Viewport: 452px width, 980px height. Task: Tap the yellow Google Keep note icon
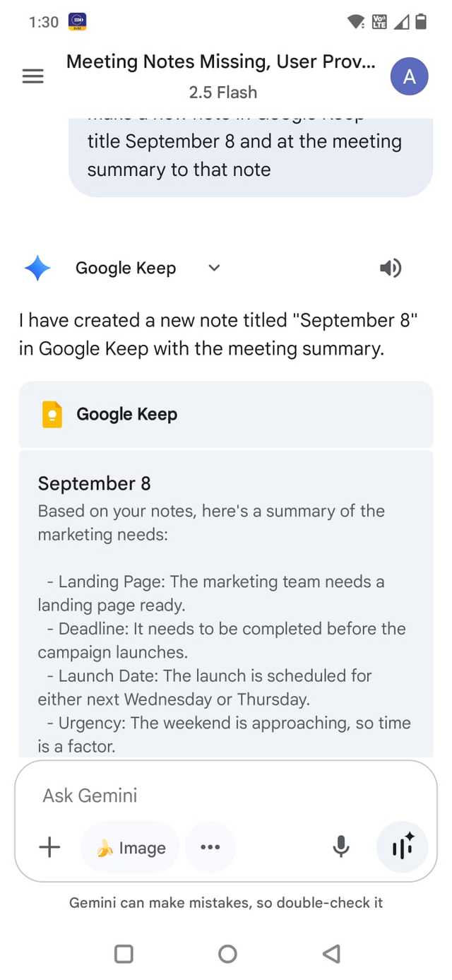pos(52,414)
